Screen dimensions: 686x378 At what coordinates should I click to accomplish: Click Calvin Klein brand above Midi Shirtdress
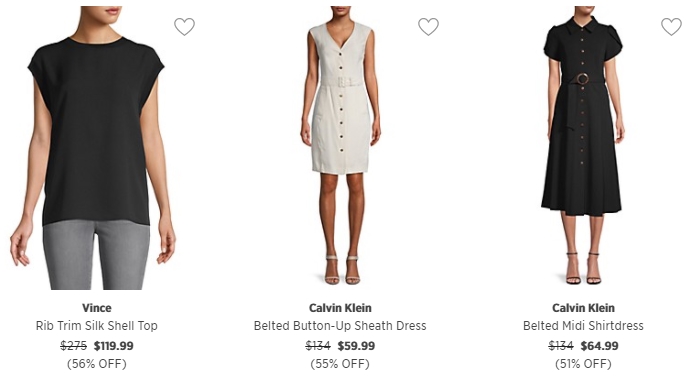click(583, 308)
